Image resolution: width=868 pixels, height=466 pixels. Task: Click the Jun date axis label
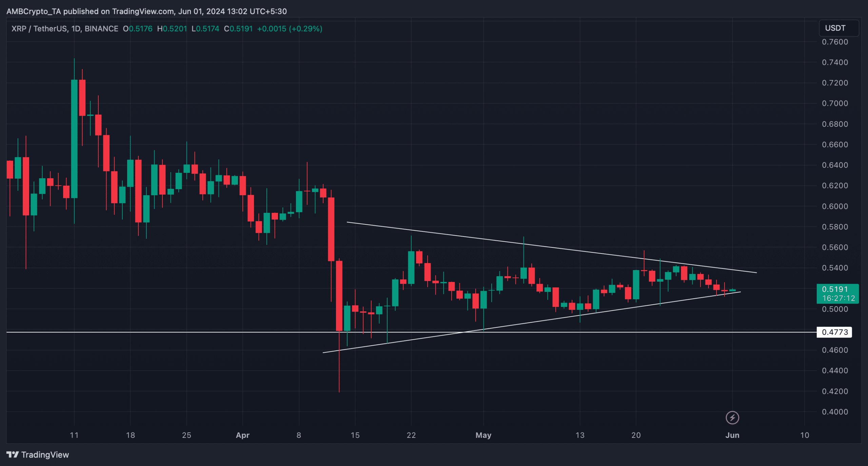[x=732, y=435]
